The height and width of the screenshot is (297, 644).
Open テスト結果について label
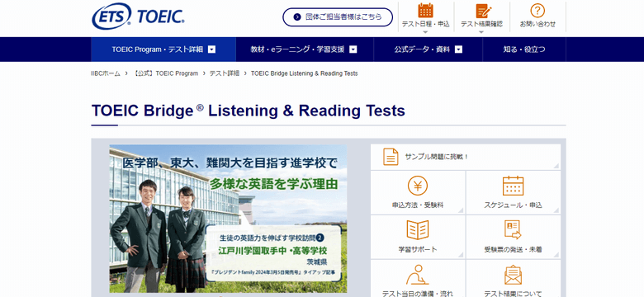513,294
